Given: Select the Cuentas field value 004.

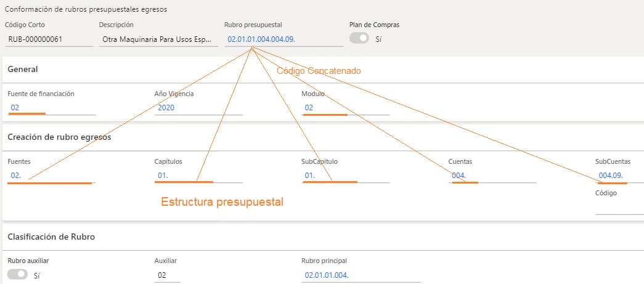Looking at the screenshot, I should (492, 176).
